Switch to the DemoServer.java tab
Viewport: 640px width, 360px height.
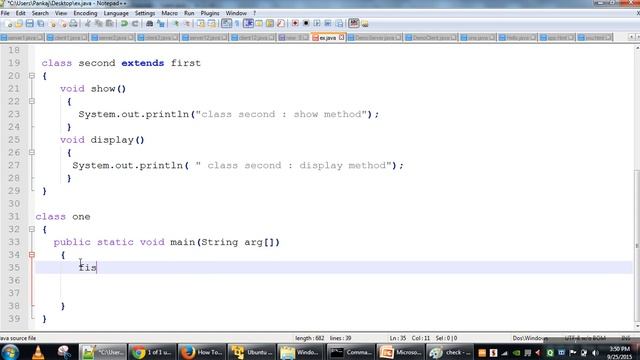374,38
